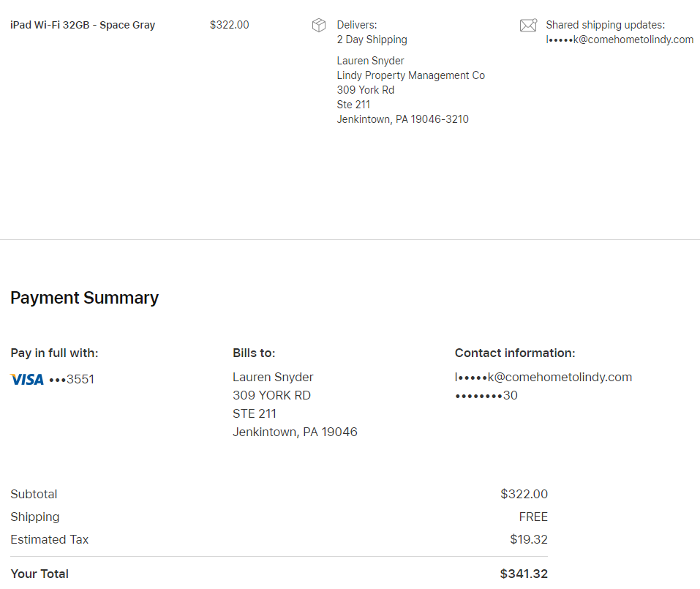Click Jenkintown, PA 19046-3210 in delivery address
Screen dimensions: 700x589
(x=402, y=119)
